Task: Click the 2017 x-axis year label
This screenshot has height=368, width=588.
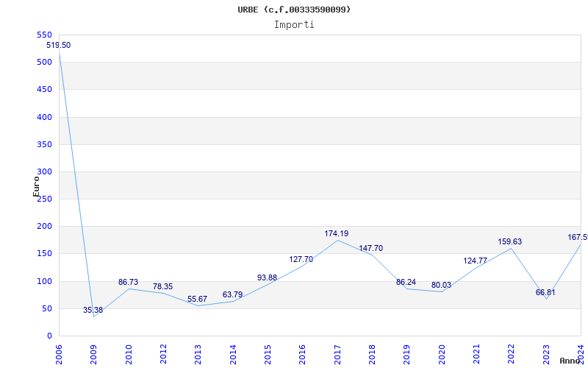Action: tap(337, 355)
